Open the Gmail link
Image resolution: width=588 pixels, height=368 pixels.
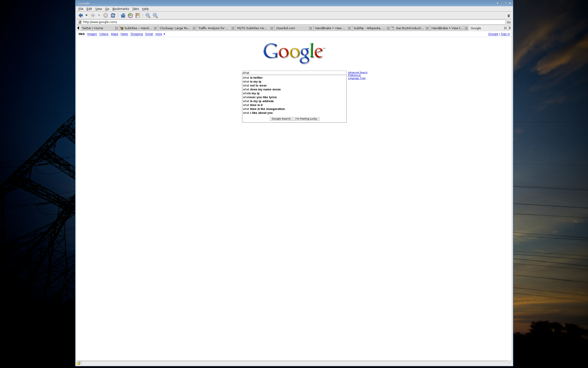(149, 34)
